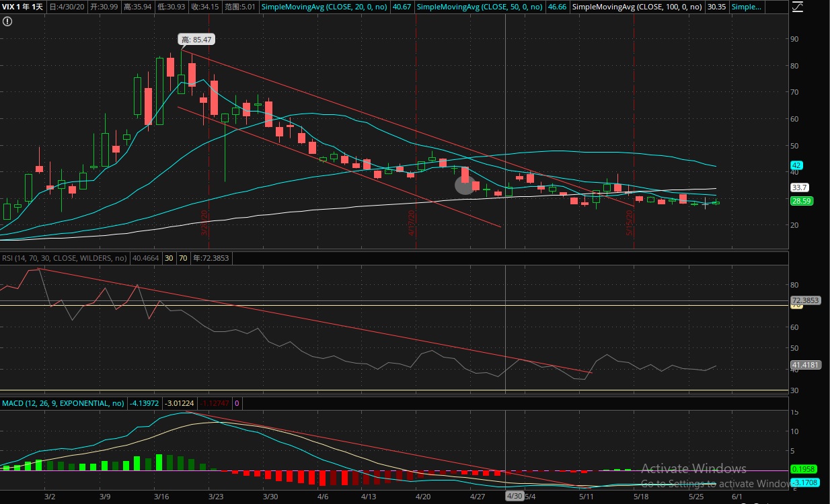The image size is (830, 504).
Task: Click the 4/30 crosshair date label
Action: (515, 496)
